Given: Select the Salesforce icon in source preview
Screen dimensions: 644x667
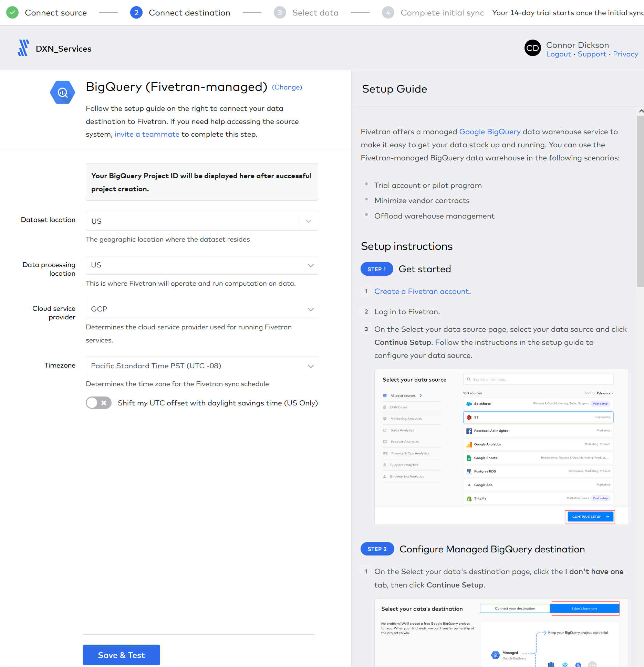Looking at the screenshot, I should tap(469, 403).
